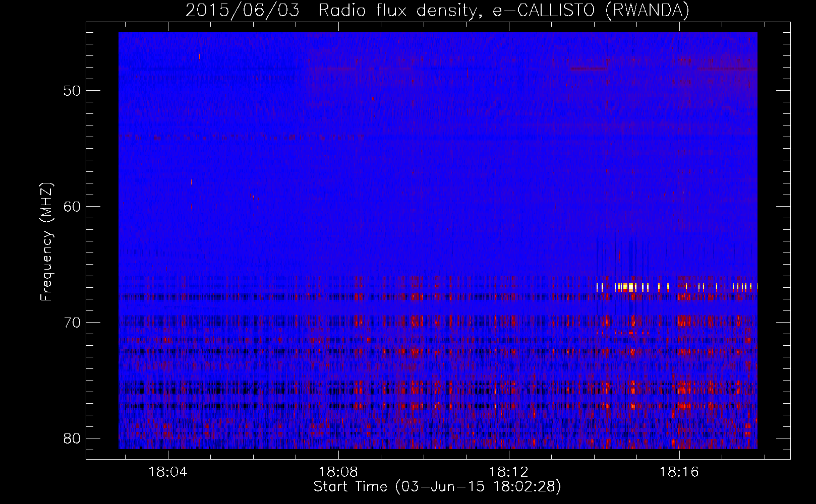Click the 'Start Time (03-Jun-15 18:02:28)' x-axis label

coord(437,487)
